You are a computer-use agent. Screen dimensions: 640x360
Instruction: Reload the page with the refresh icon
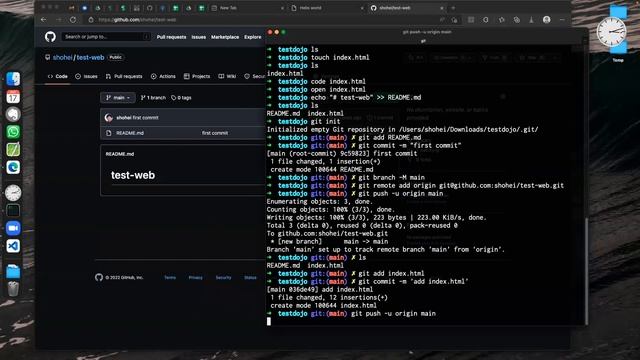pyautogui.click(x=73, y=20)
